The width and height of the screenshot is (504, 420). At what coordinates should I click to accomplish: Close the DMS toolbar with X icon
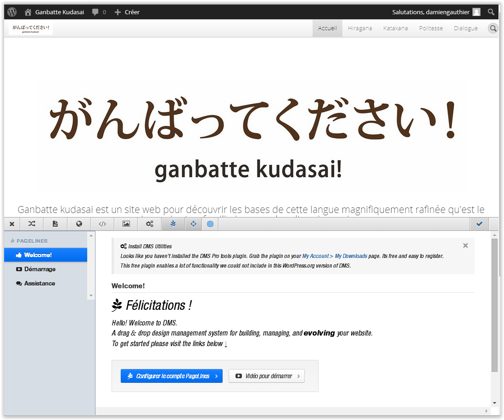pos(12,224)
